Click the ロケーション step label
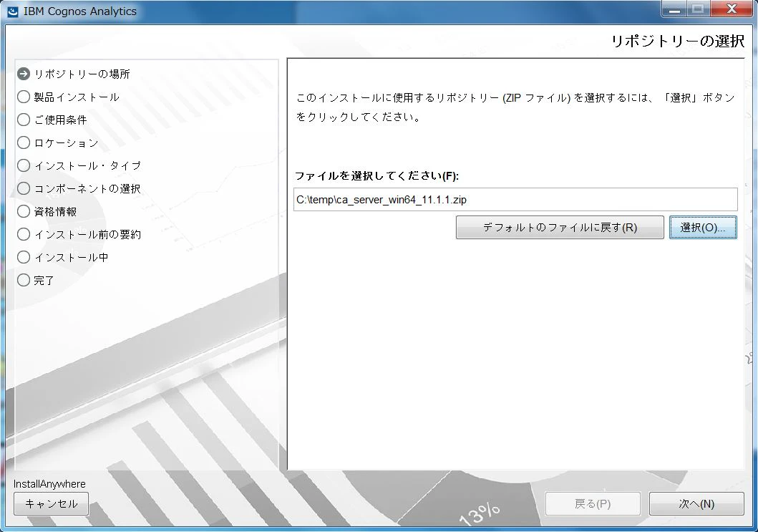758x532 pixels. tap(67, 142)
